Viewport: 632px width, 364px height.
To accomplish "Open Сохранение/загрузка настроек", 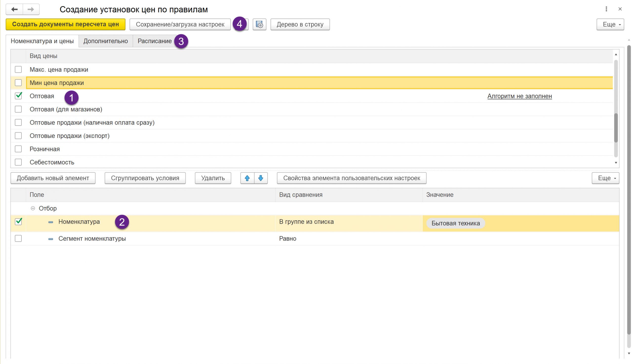I will coord(180,24).
